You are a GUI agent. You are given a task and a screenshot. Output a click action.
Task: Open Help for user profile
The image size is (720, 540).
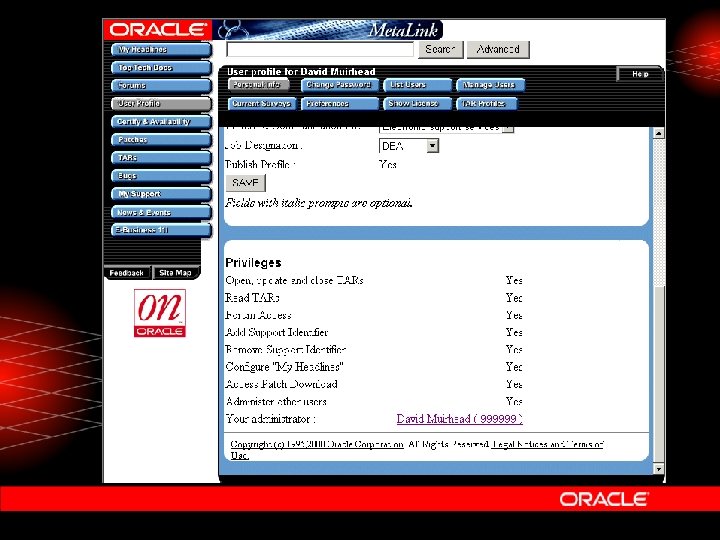click(x=640, y=74)
